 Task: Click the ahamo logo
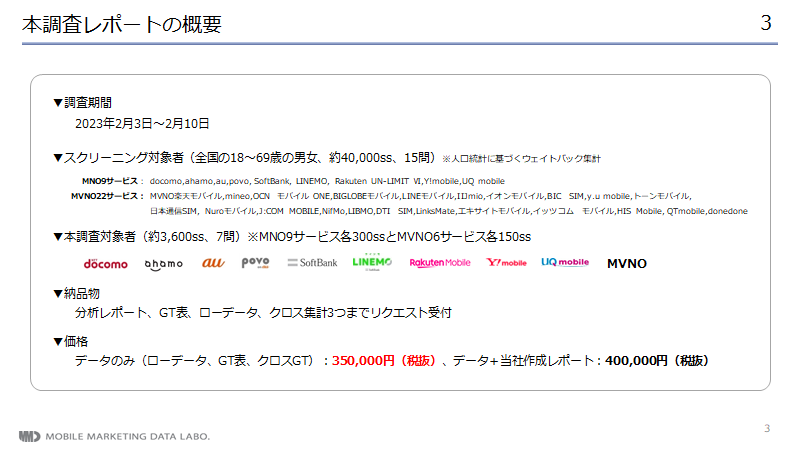[x=163, y=264]
